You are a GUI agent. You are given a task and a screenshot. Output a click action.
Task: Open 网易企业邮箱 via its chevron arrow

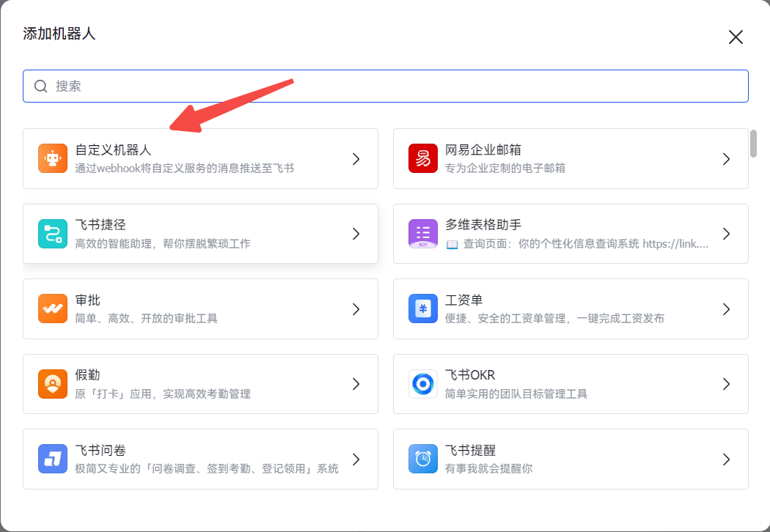click(x=726, y=159)
